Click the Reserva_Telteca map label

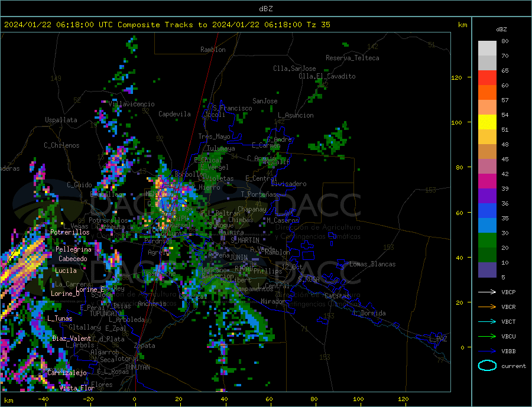tap(352, 58)
